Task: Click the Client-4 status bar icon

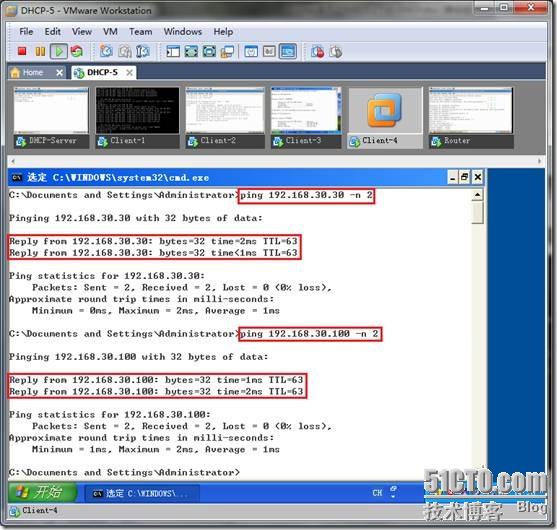Action: pos(15,511)
